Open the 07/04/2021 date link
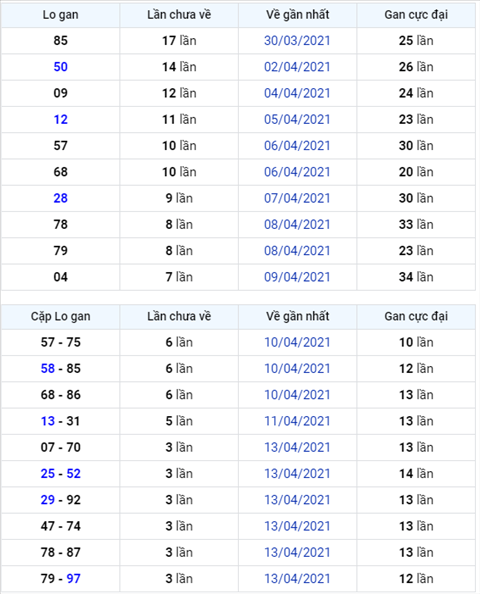 pos(297,198)
